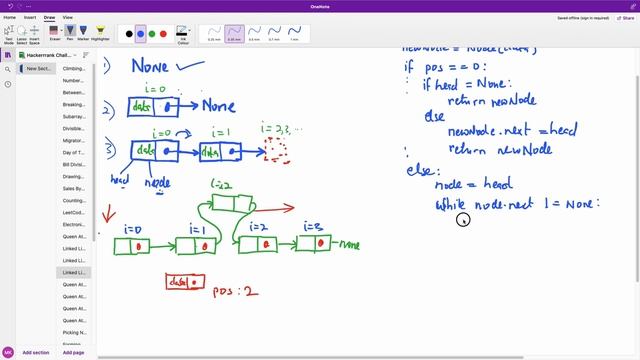The image size is (640, 360).
Task: Click the Add page link
Action: (x=73, y=352)
